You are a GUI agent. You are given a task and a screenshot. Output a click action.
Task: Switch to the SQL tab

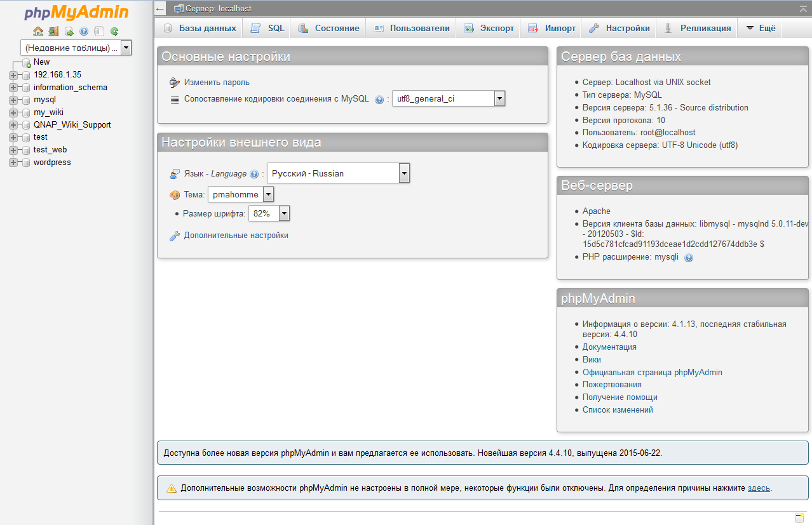267,29
